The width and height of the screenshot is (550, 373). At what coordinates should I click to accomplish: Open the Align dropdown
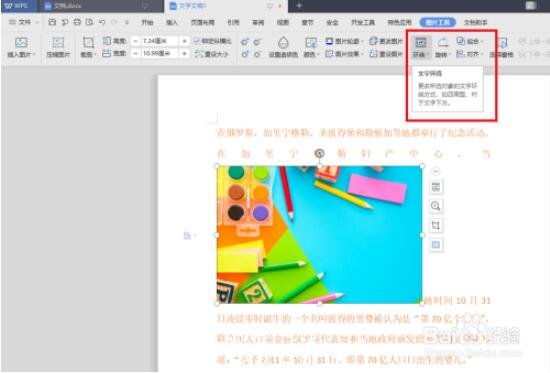(470, 54)
